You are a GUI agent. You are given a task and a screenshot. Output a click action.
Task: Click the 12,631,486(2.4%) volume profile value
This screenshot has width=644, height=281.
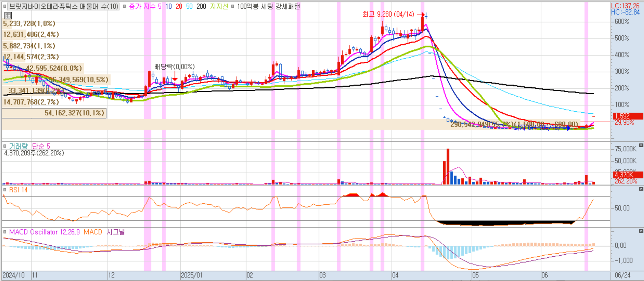coord(31,34)
